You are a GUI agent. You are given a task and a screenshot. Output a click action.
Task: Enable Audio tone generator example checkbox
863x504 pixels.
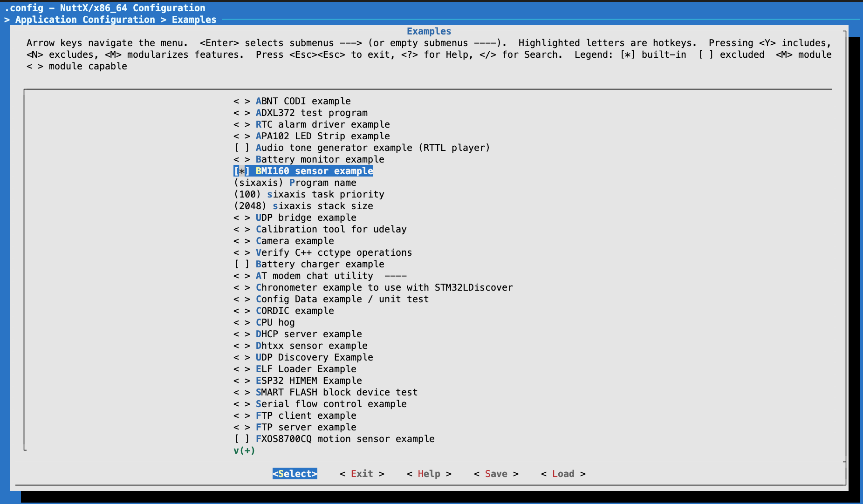click(242, 148)
